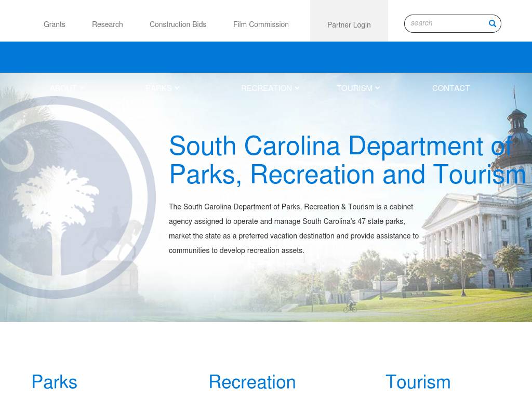Click the Tourism section heading
This screenshot has width=532, height=399.
coord(418,382)
